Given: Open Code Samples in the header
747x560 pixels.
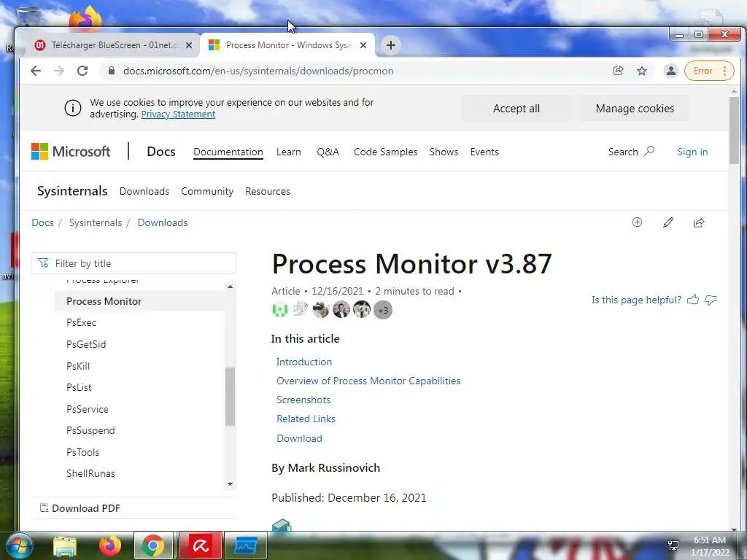Looking at the screenshot, I should pos(385,152).
